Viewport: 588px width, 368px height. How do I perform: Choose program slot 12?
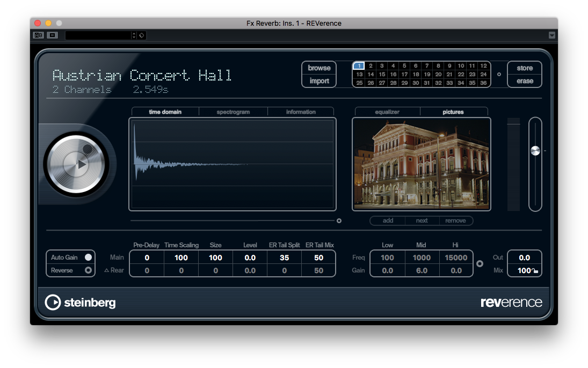(x=484, y=65)
